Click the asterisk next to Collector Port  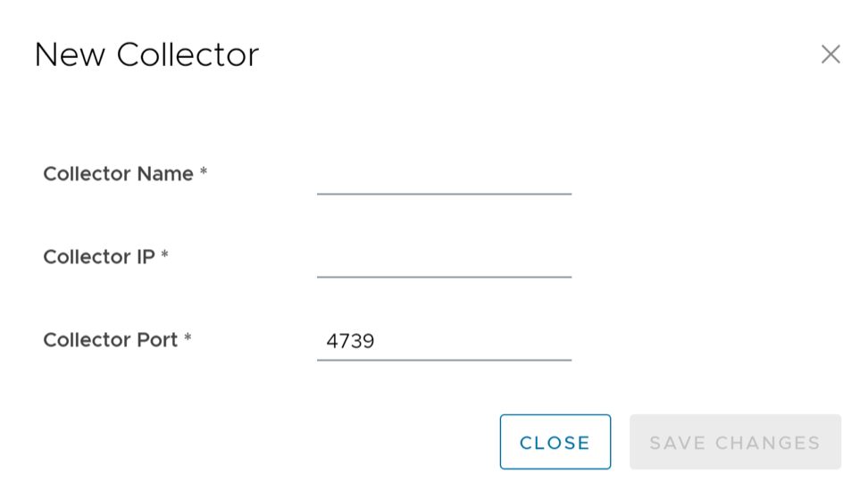(x=188, y=338)
